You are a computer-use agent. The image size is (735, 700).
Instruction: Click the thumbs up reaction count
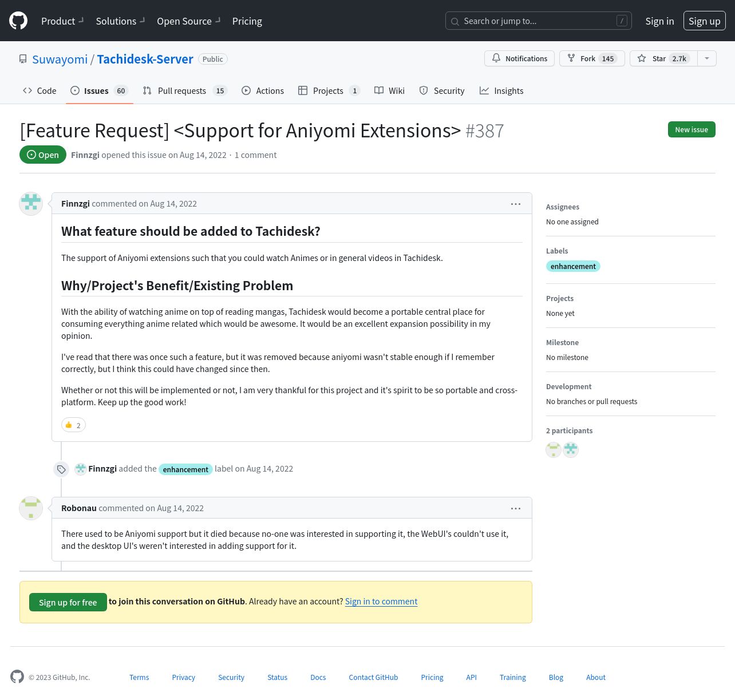[73, 425]
